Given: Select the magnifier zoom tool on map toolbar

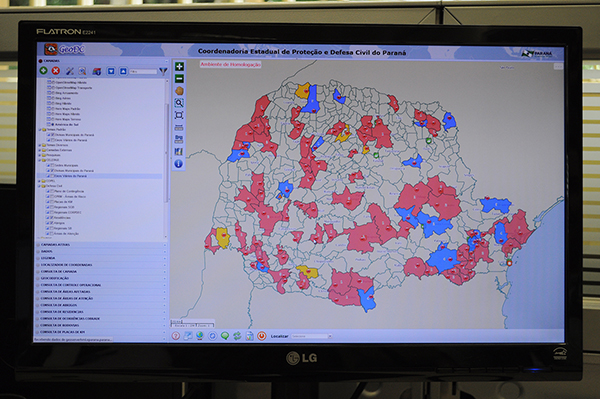Looking at the screenshot, I should coord(179,103).
